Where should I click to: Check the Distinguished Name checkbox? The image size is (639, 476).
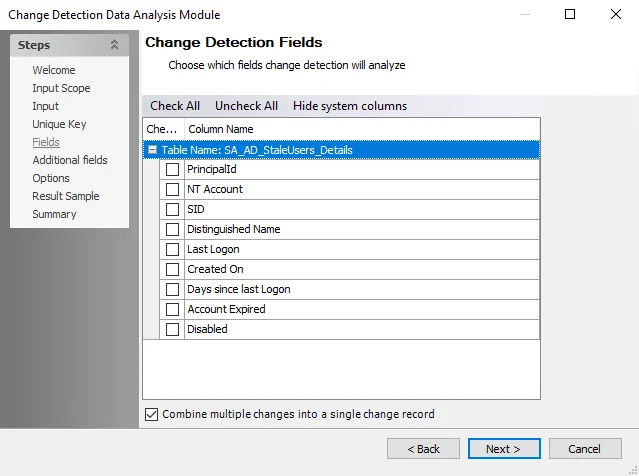172,229
